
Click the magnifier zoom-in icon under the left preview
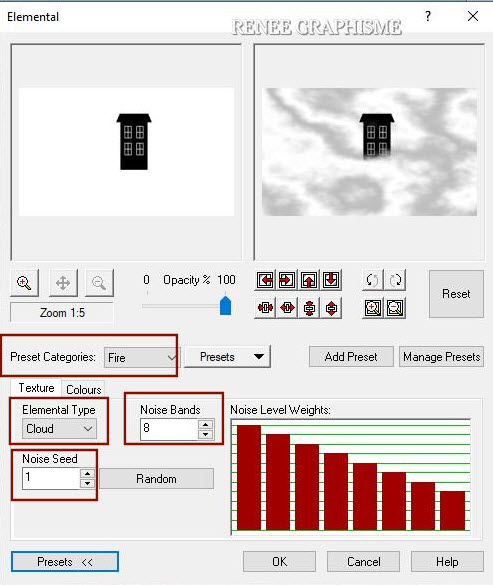tap(24, 282)
